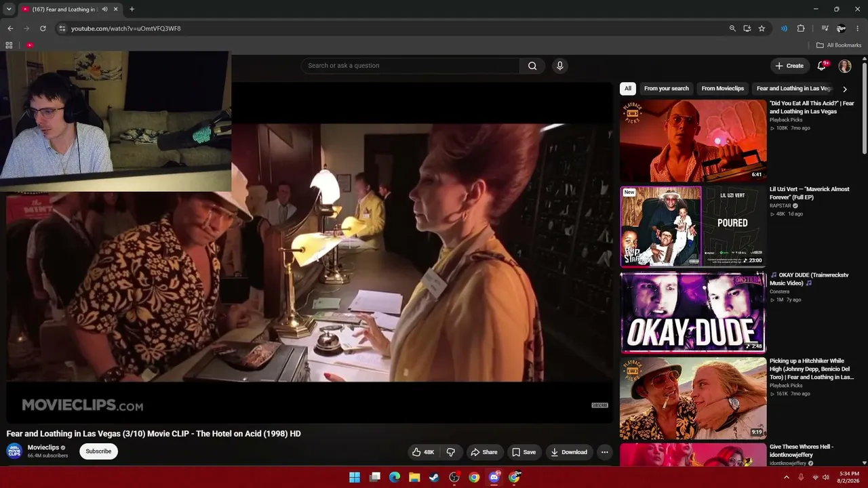Save the video to a playlist

(524, 452)
